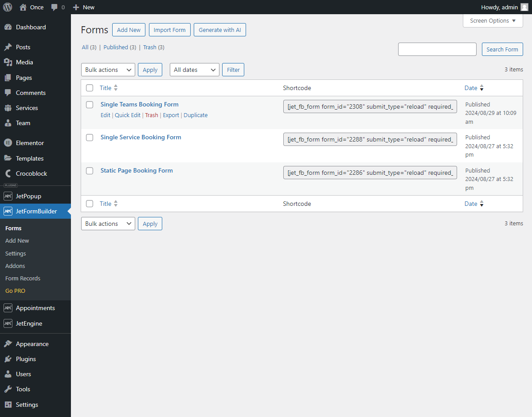The image size is (532, 417).
Task: Open the Addons menu entry
Action: pyautogui.click(x=16, y=266)
